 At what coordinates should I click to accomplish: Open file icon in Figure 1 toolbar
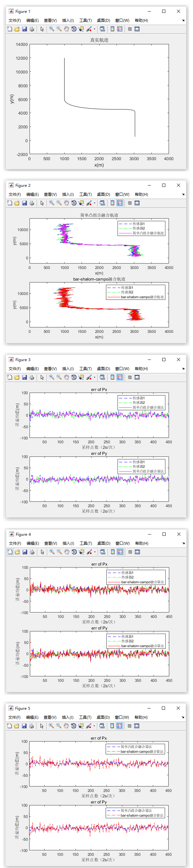(x=17, y=29)
